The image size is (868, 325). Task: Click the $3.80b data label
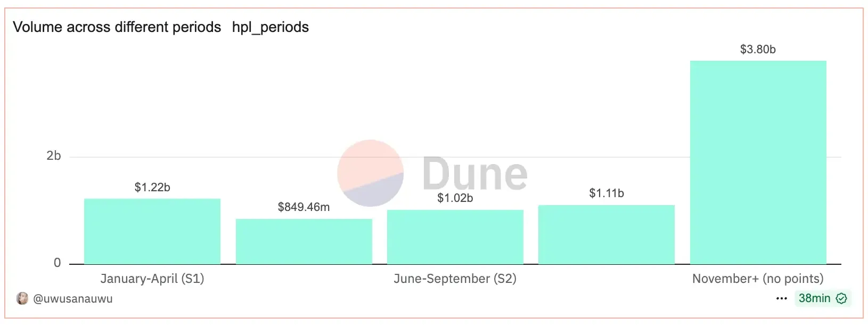[758, 50]
